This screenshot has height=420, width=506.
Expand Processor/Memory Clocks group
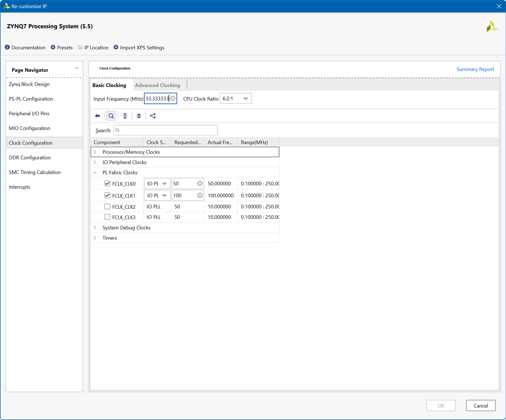tap(95, 152)
